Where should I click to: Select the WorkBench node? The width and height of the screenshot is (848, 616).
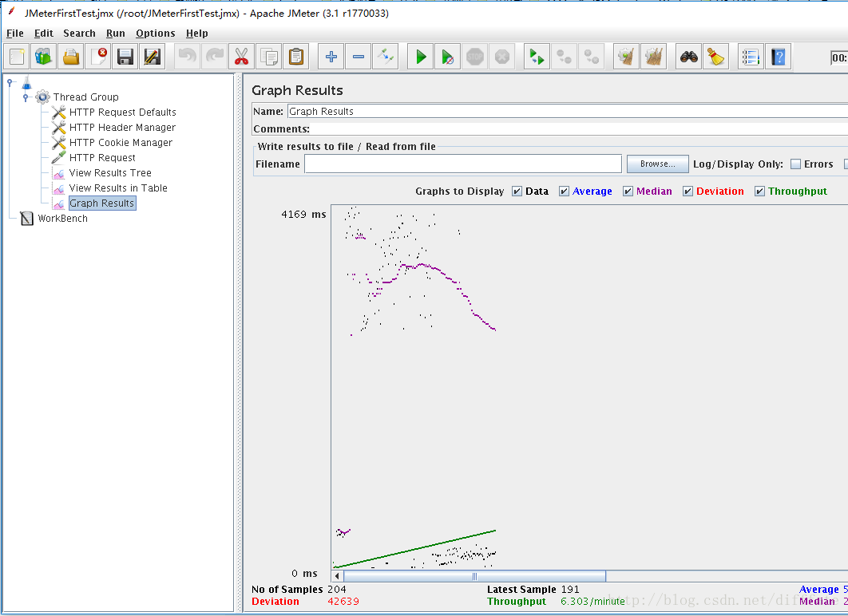coord(62,219)
